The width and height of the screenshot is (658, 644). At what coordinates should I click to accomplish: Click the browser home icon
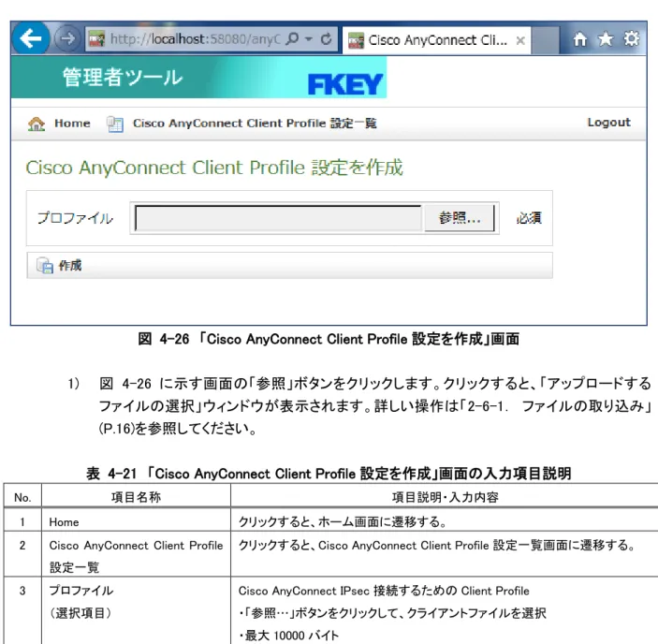tap(580, 39)
